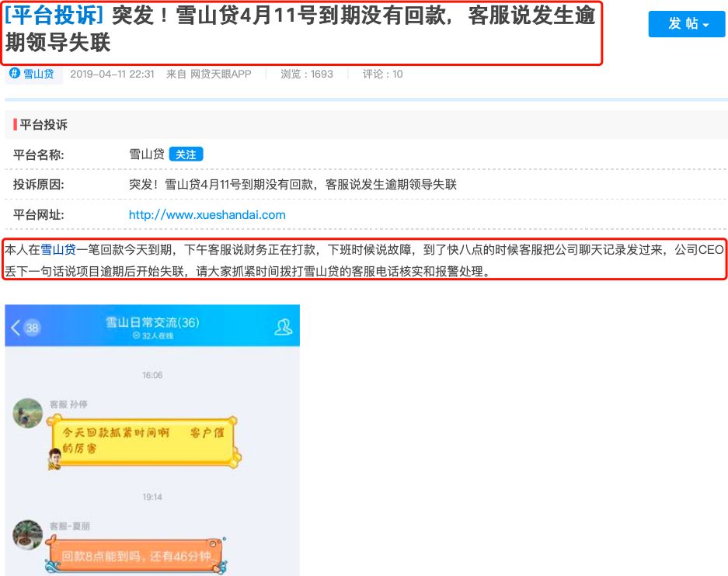This screenshot has height=576, width=728.
Task: Open the 发帖 dropdown button
Action: pyautogui.click(x=687, y=23)
